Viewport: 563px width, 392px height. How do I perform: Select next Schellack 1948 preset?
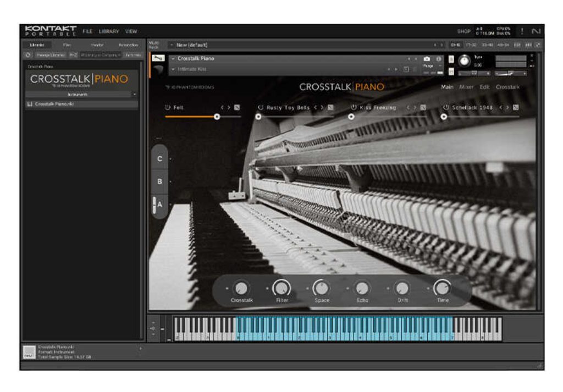[x=507, y=107]
